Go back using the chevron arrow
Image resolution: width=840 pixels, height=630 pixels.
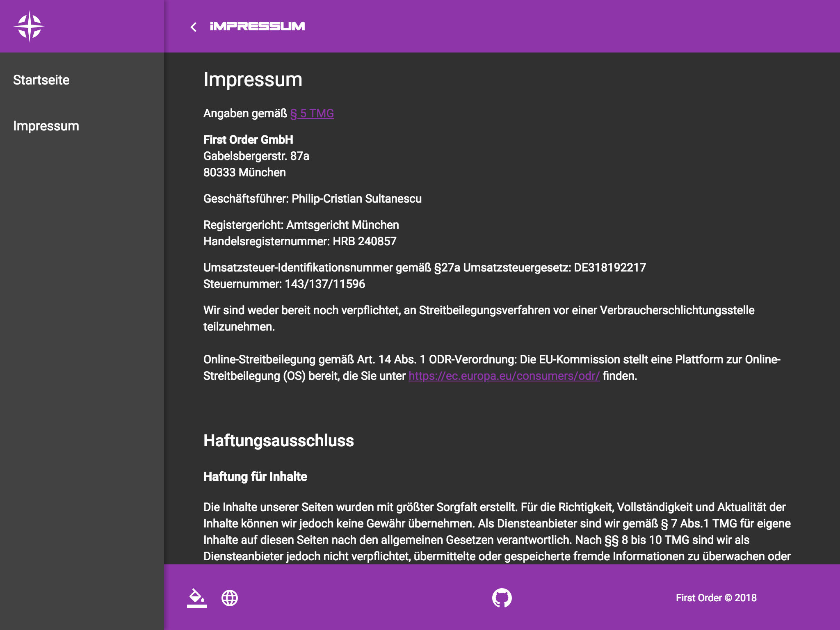(x=194, y=27)
